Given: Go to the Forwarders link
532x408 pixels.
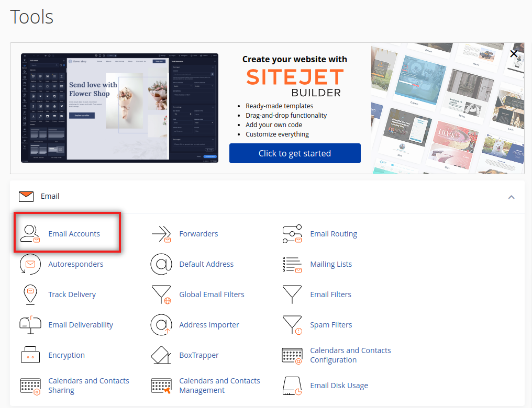Looking at the screenshot, I should [x=198, y=234].
